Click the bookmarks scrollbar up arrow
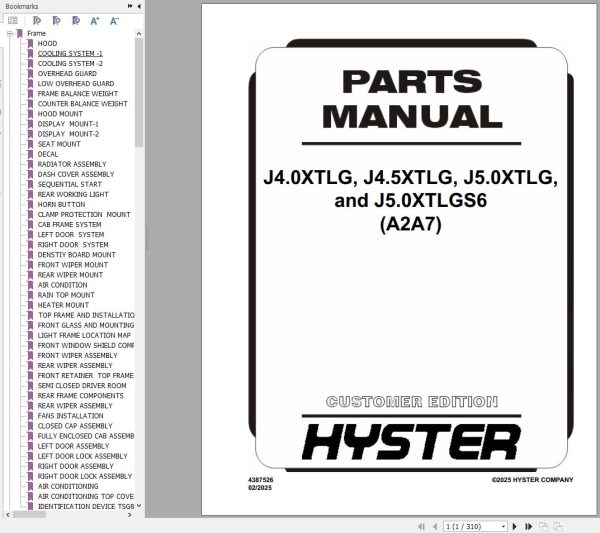Screen dimensions: 600x533 pos(139,34)
